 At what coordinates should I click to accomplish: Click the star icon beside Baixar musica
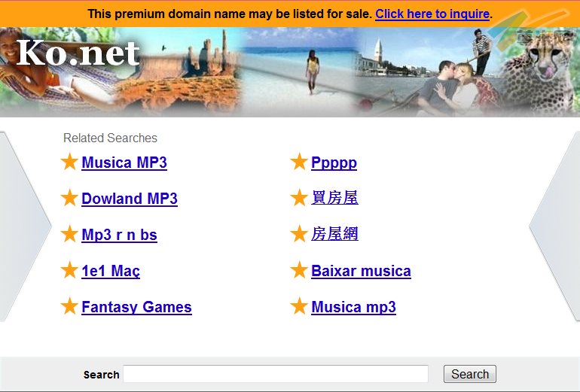[299, 270]
